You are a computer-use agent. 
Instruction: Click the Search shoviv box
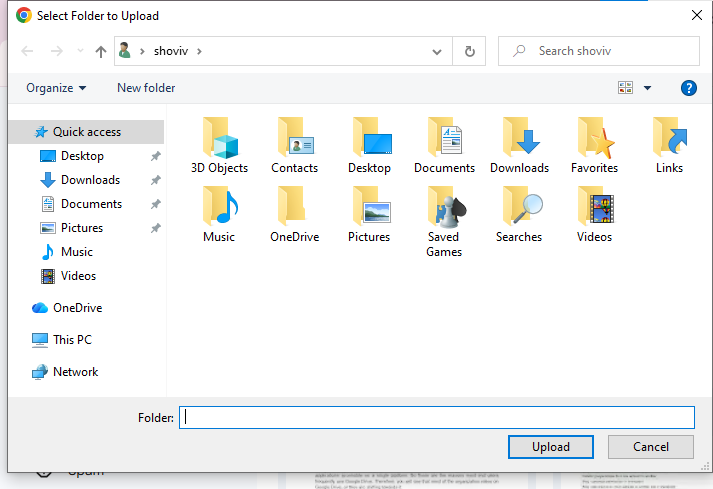click(x=598, y=51)
